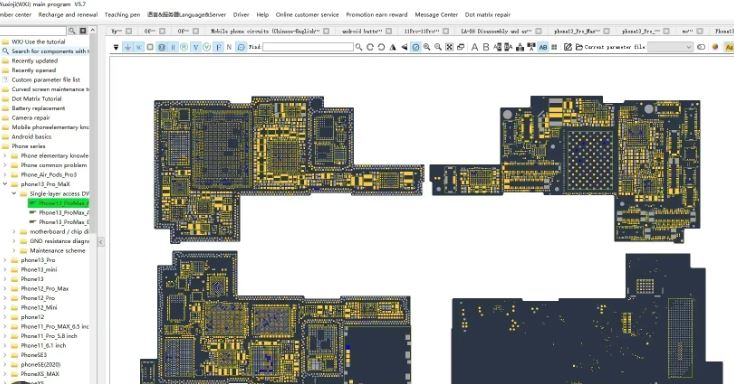
Task: Click the magnifier icon next to Find field
Action: point(359,47)
